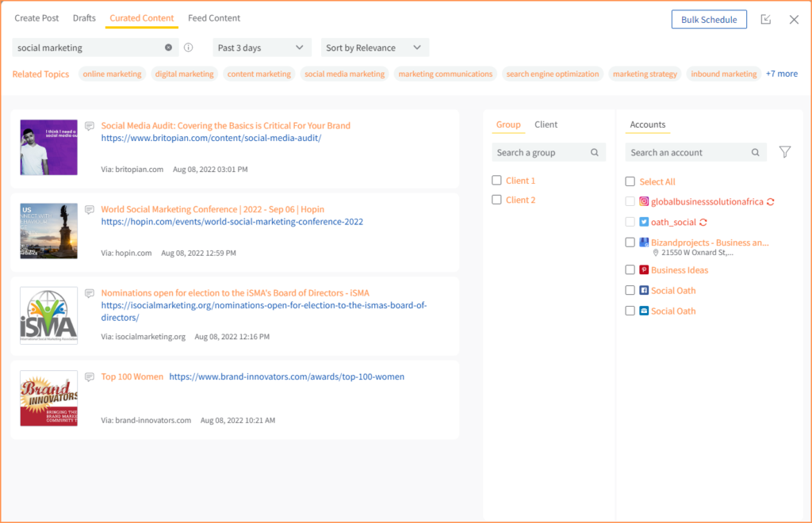Viewport: 812px width, 523px height.
Task: Click comment icon beside World Social Marketing Conference
Action: click(90, 209)
